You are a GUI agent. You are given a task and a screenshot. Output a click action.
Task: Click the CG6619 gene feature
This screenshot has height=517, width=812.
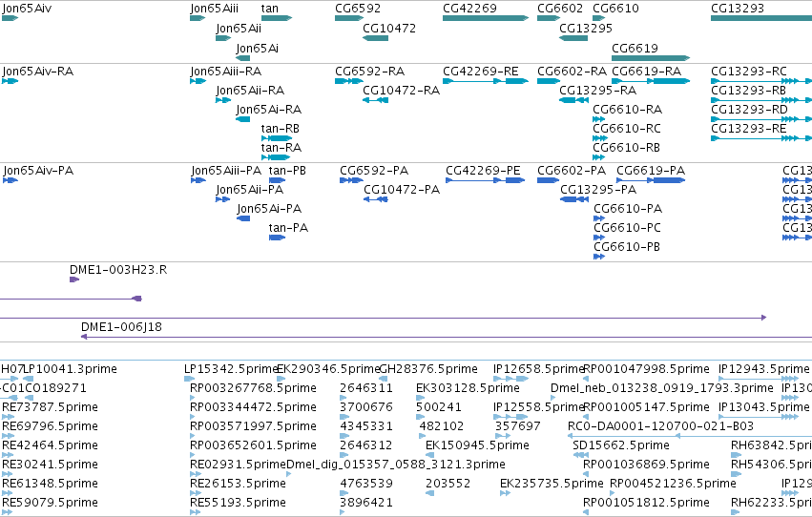coord(651,58)
